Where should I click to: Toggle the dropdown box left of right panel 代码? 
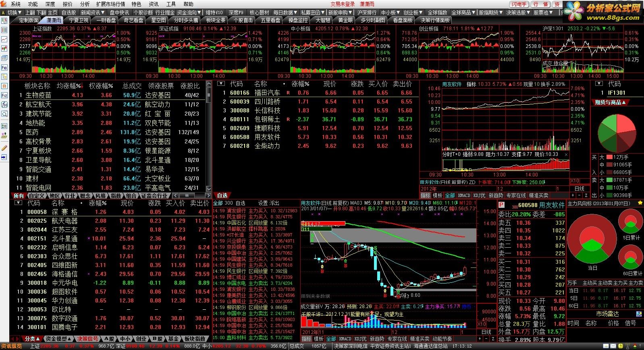tap(600, 84)
